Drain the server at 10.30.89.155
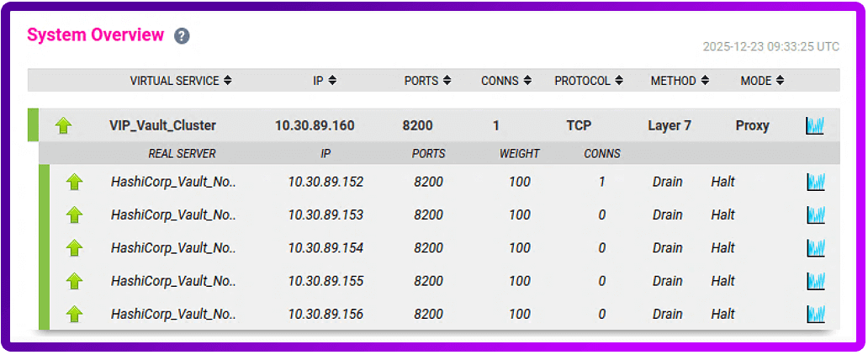Image resolution: width=868 pixels, height=355 pixels. (667, 281)
